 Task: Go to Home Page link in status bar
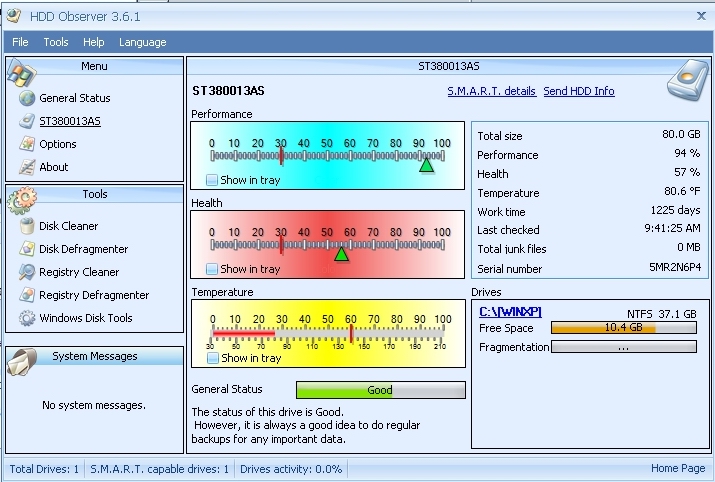(x=678, y=468)
